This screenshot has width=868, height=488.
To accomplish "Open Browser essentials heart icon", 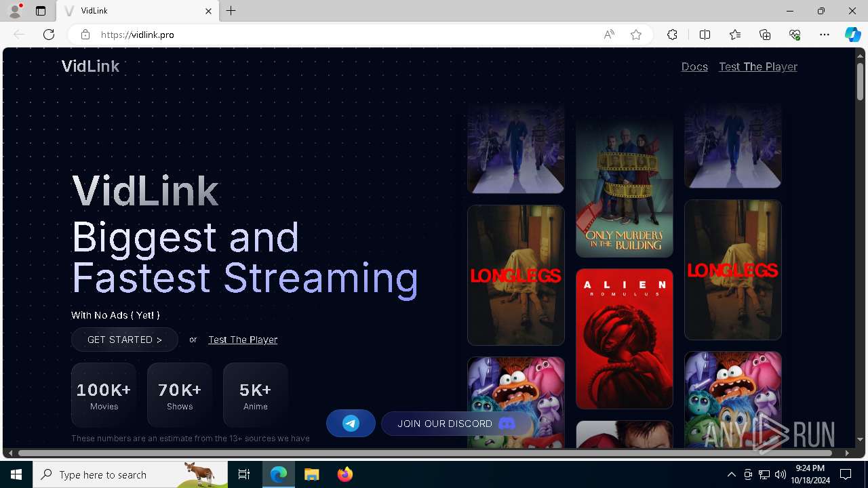I will point(795,35).
